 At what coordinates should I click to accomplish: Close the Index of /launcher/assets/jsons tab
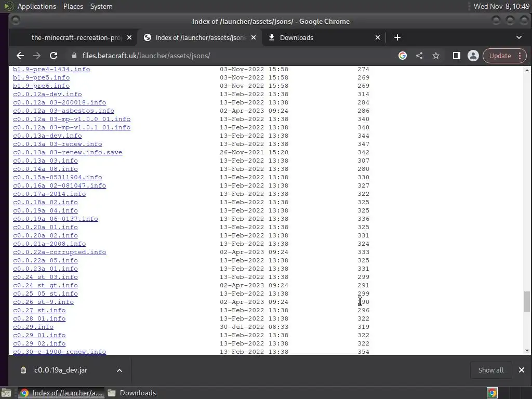pyautogui.click(x=254, y=37)
